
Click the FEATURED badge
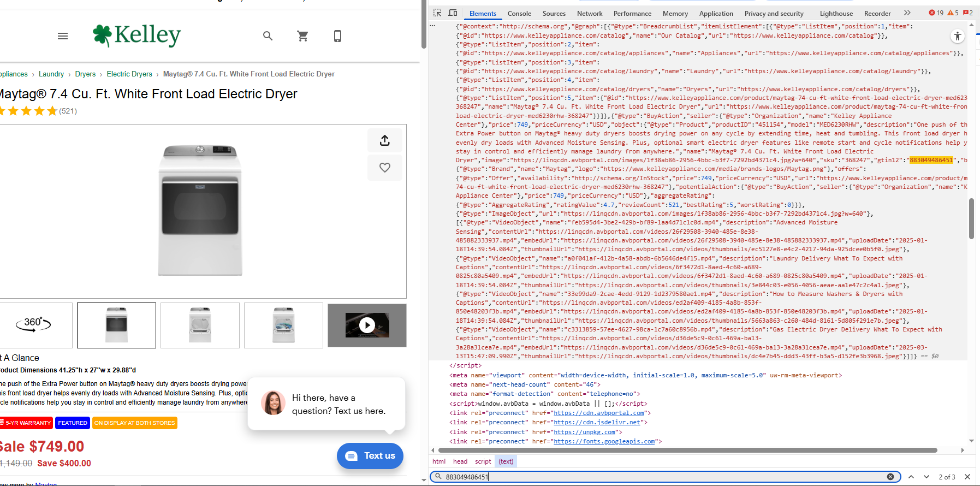click(73, 423)
